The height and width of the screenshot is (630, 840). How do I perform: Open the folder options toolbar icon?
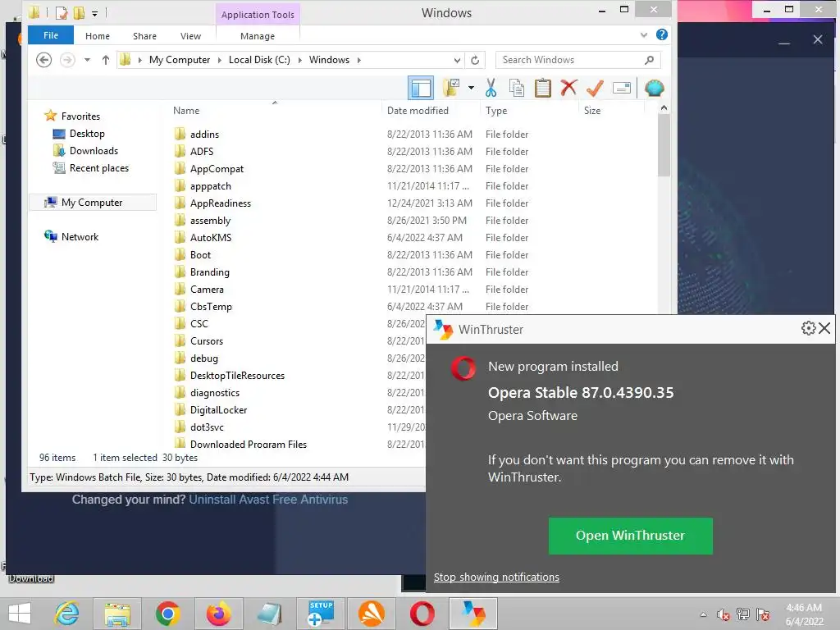pyautogui.click(x=451, y=88)
